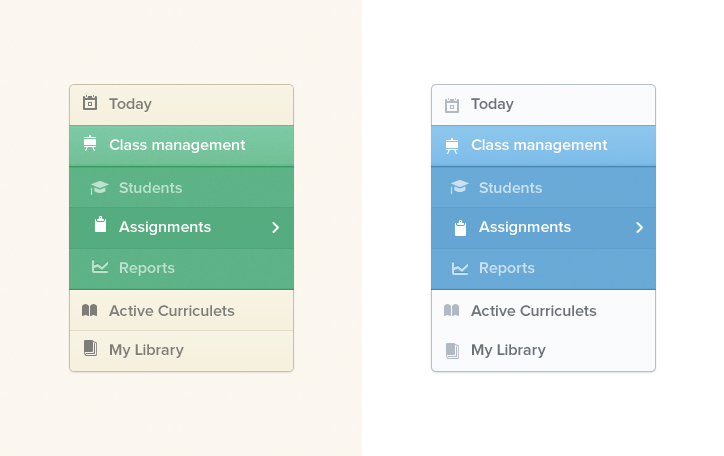
Task: Click chart icon beside Reports in green menu
Action: [100, 267]
